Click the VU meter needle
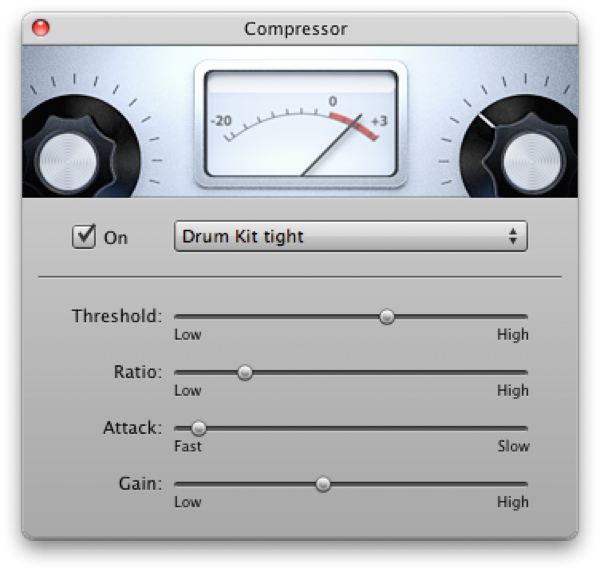This screenshot has width=600, height=571. point(331,145)
